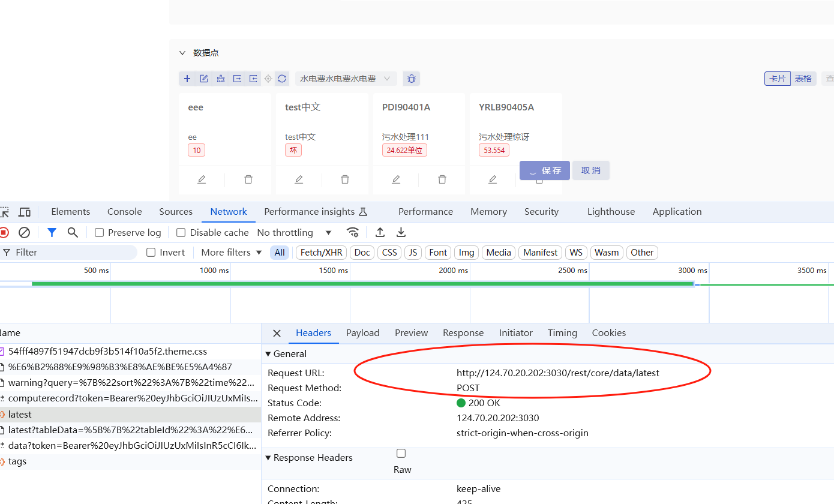Image resolution: width=834 pixels, height=504 pixels.
Task: Click the plus icon to add a data point
Action: [187, 79]
